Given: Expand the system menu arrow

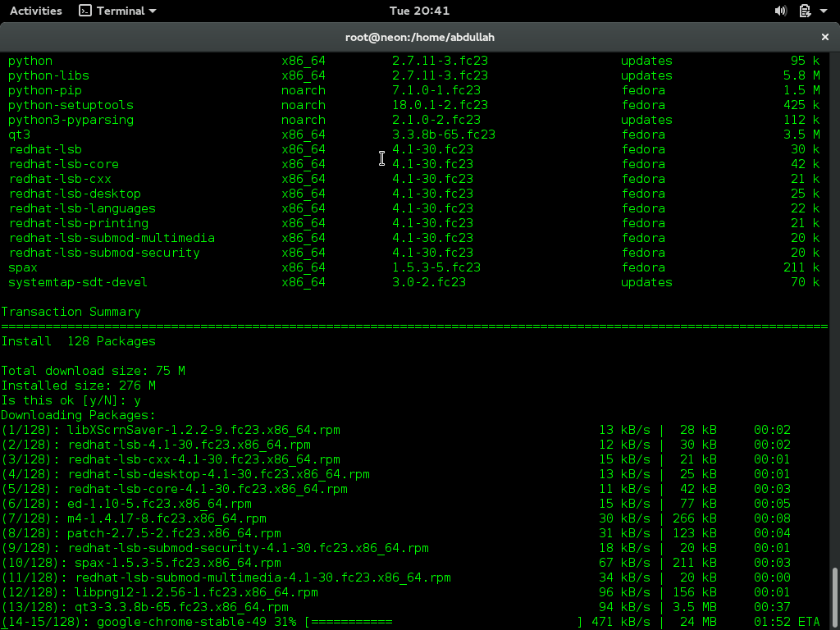Looking at the screenshot, I should [x=824, y=11].
